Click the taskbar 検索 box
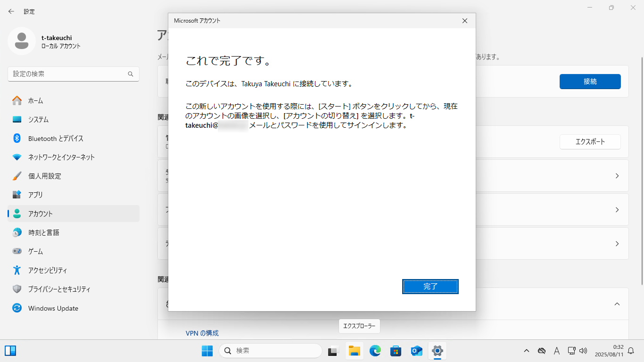Viewport: 644px width, 362px height. pos(270,351)
